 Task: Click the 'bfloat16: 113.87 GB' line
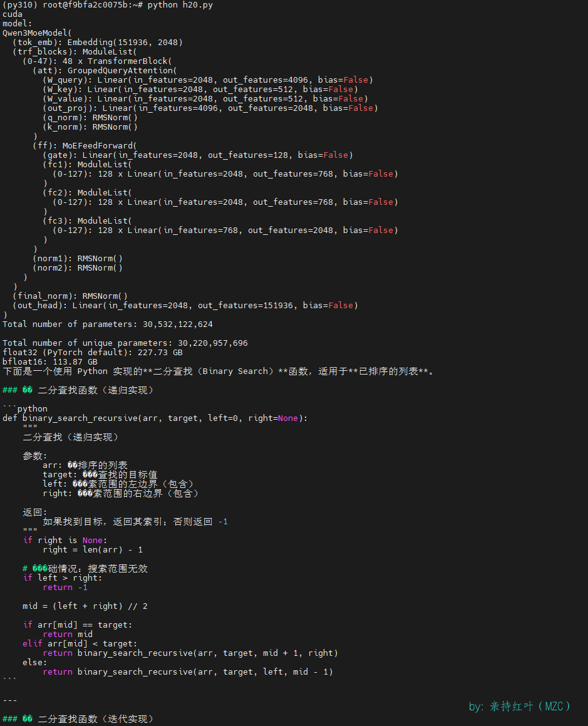[x=50, y=362]
